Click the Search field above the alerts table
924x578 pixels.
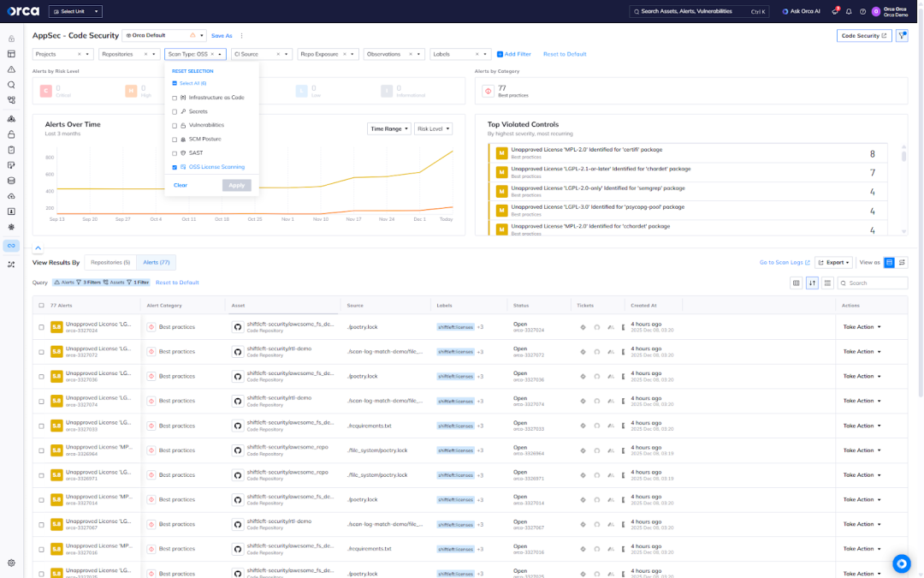coord(873,283)
